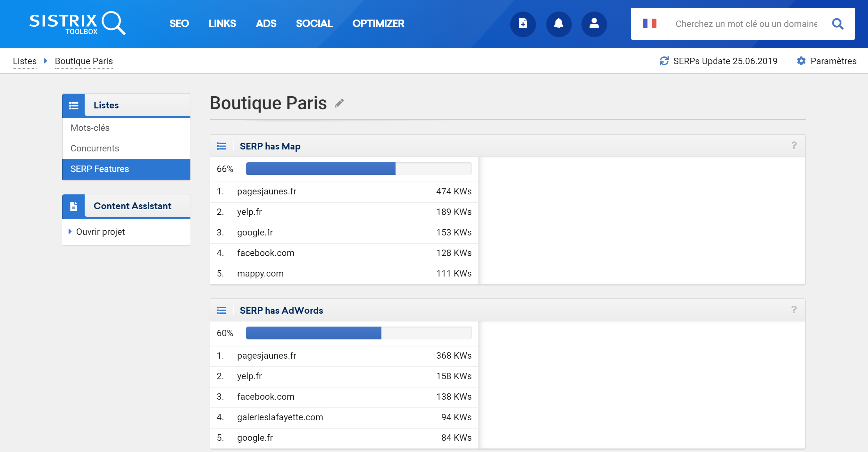Open help question mark for SERP has Map

794,145
